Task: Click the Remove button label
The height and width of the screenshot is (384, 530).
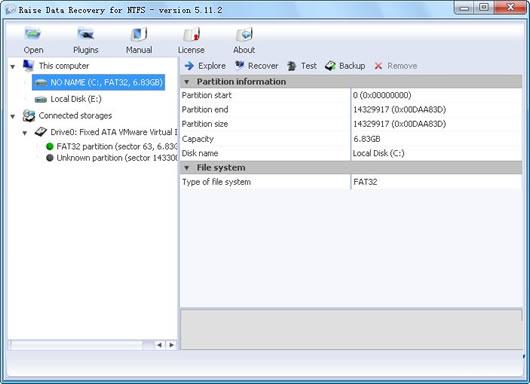Action: point(402,66)
